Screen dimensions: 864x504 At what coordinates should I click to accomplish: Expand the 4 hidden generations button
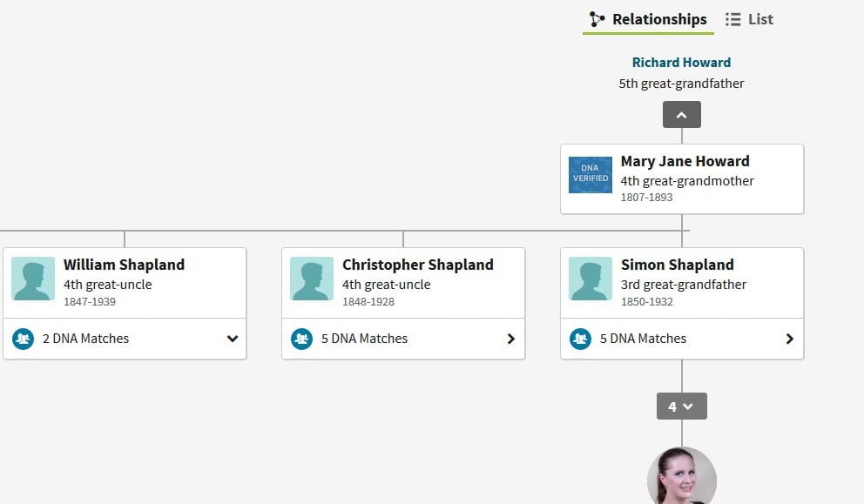point(682,407)
